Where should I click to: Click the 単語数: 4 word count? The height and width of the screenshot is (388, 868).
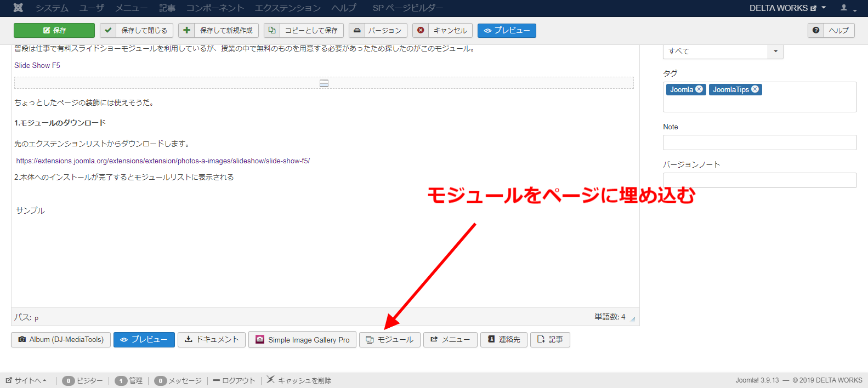coord(610,317)
